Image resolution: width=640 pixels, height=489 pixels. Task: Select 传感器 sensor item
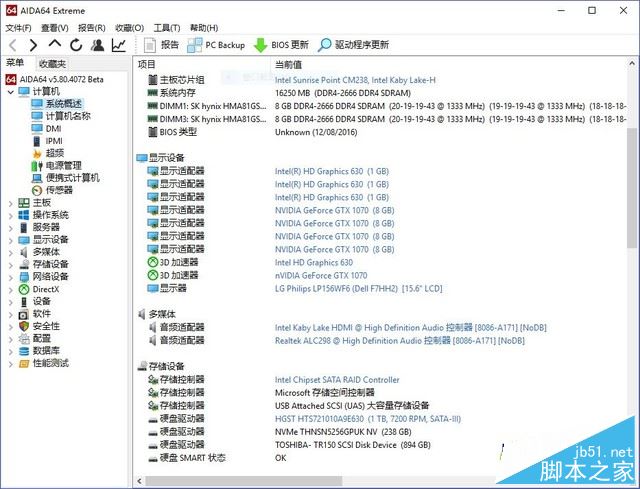point(59,190)
